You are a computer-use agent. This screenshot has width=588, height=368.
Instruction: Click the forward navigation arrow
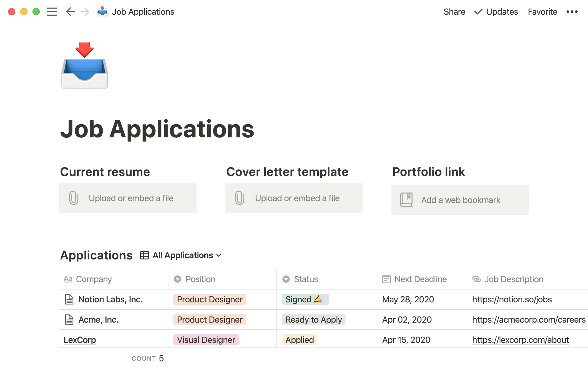point(85,12)
